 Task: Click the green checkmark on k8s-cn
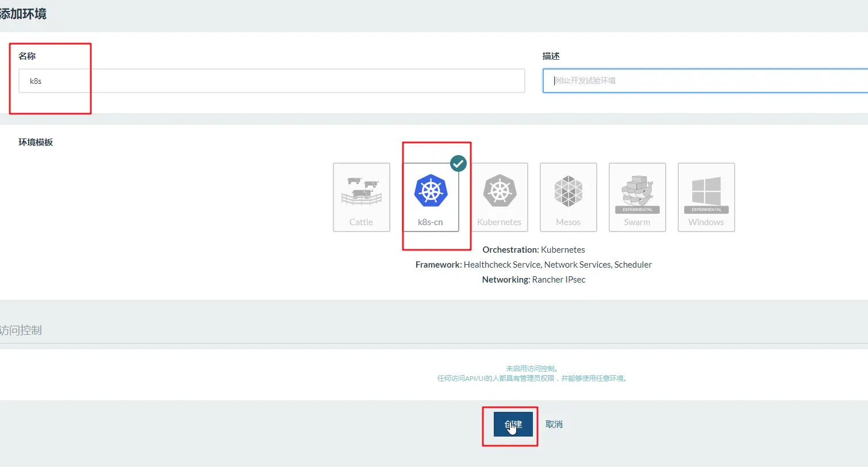(458, 164)
